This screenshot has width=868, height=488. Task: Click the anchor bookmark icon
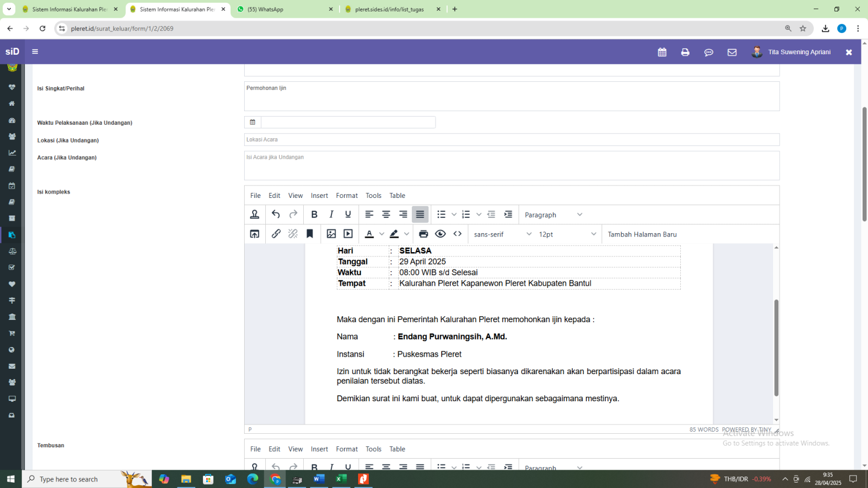[x=310, y=234]
